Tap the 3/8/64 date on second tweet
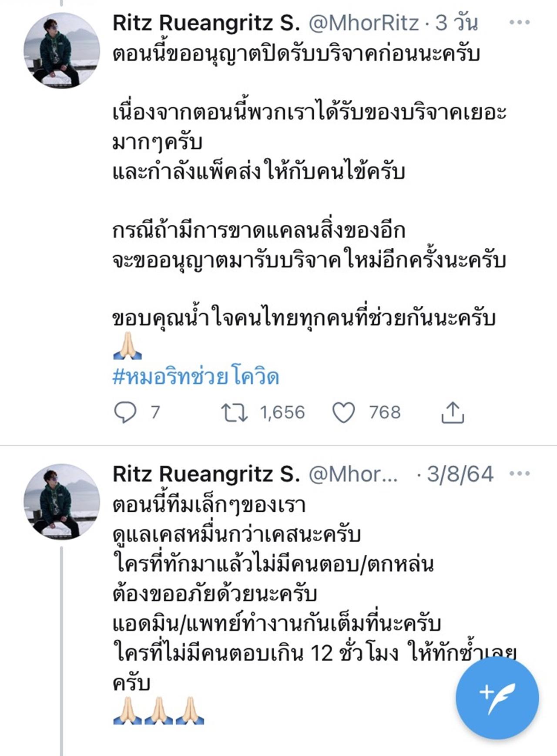 click(x=460, y=474)
